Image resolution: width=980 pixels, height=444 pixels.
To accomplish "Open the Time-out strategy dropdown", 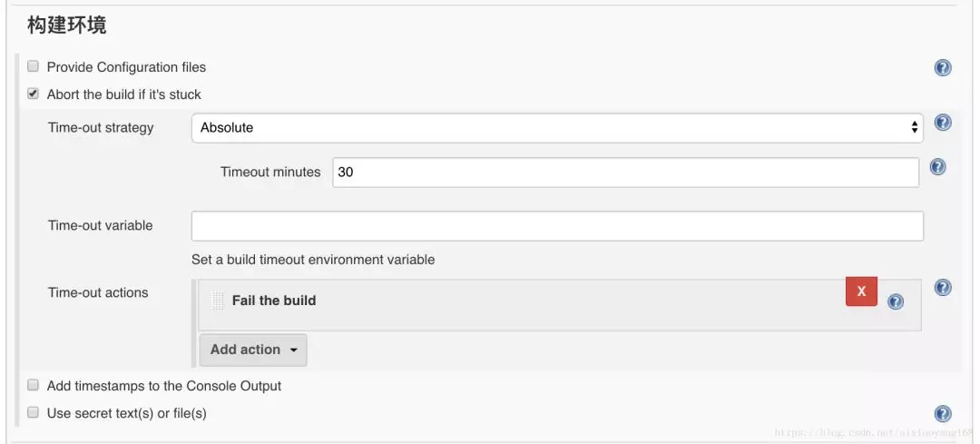I will tap(557, 128).
